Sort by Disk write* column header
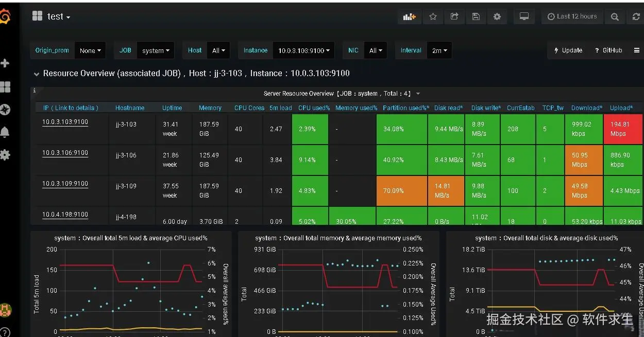The image size is (644, 337). [x=486, y=108]
